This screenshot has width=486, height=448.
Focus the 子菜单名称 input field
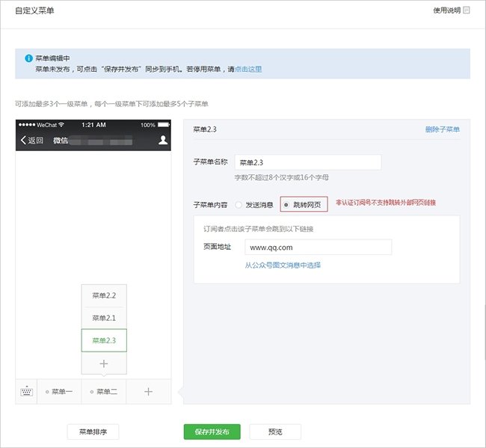[x=308, y=162]
